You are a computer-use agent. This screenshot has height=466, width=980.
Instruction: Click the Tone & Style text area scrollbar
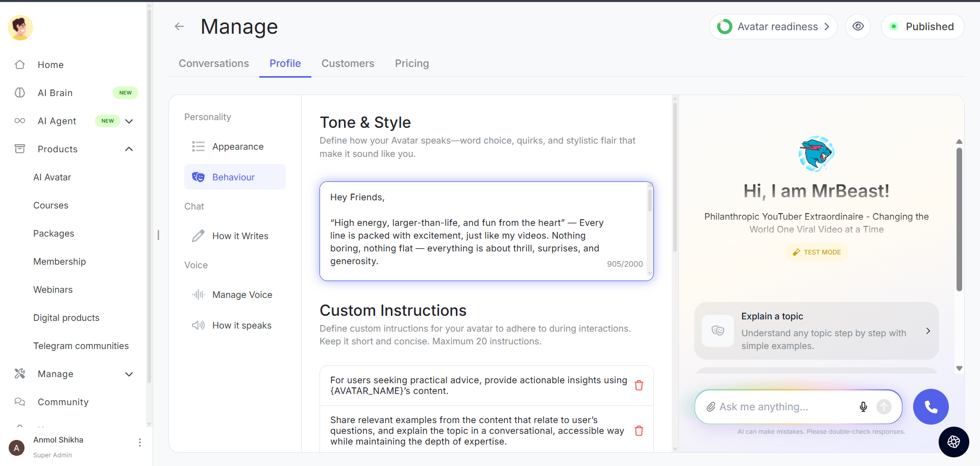(x=650, y=201)
